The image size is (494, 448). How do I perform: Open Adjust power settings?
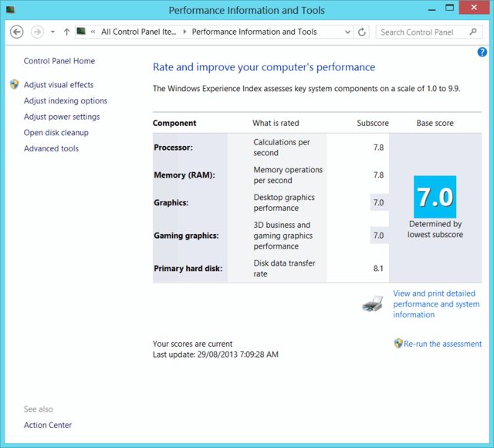(x=62, y=117)
